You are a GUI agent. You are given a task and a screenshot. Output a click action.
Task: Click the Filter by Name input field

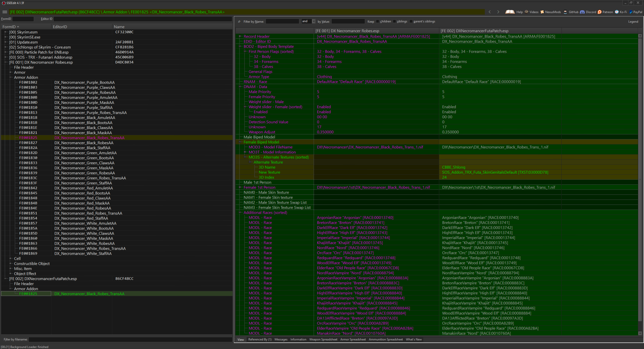pyautogui.click(x=282, y=21)
